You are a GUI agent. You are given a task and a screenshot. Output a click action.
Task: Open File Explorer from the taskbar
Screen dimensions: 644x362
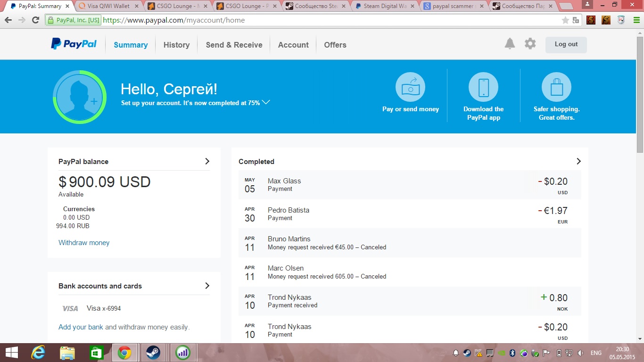click(67, 353)
